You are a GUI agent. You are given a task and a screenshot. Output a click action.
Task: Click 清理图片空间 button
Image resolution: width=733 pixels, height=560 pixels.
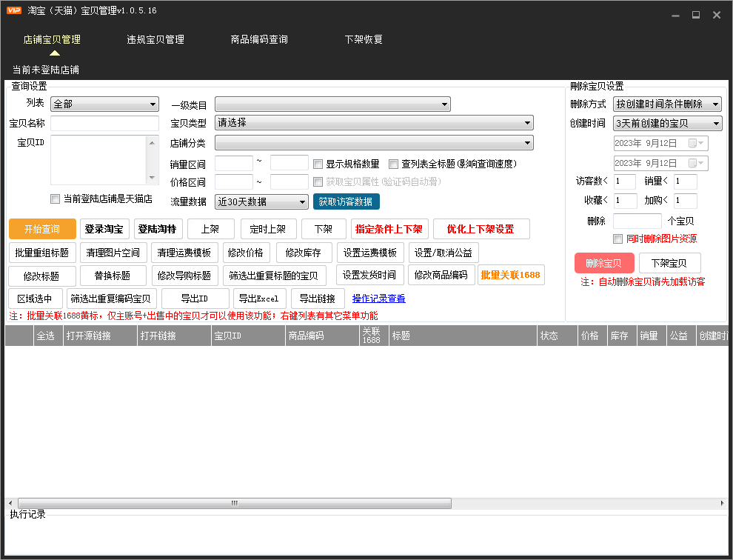(x=113, y=253)
